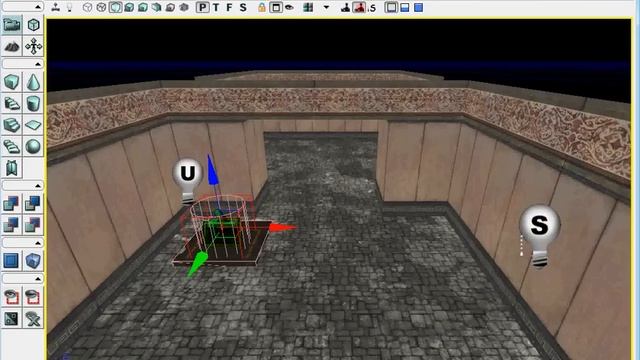Image resolution: width=640 pixels, height=360 pixels.
Task: Select Camera mode in the toolbox
Action: (11, 25)
